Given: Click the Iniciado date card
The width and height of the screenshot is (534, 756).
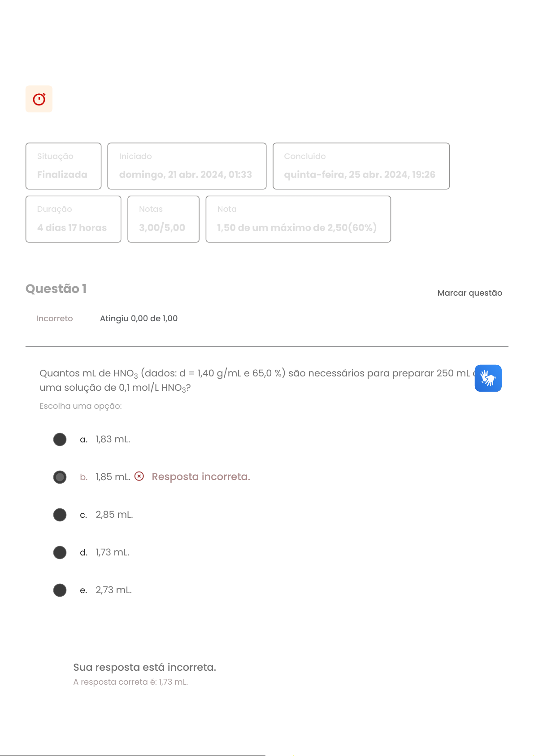Looking at the screenshot, I should pos(187,166).
